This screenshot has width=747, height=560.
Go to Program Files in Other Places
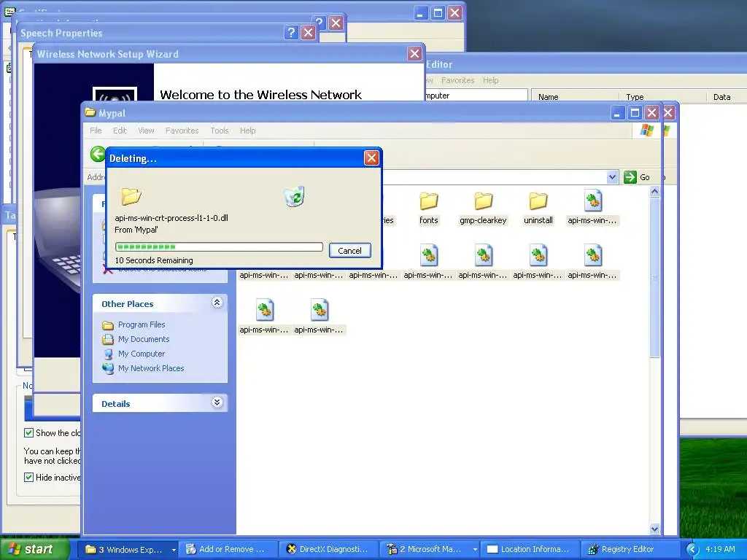pyautogui.click(x=142, y=324)
